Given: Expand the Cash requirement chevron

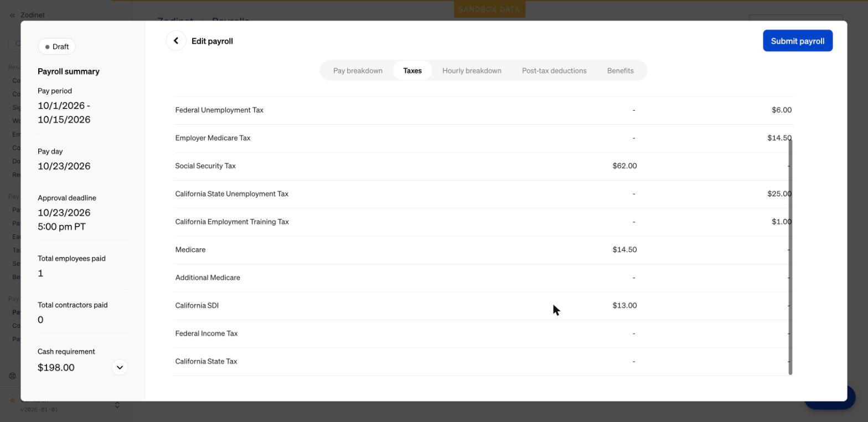Looking at the screenshot, I should pos(120,368).
